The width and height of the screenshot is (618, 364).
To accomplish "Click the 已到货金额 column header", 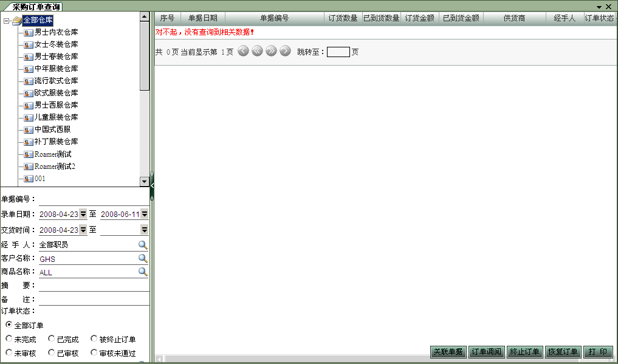I will point(461,18).
